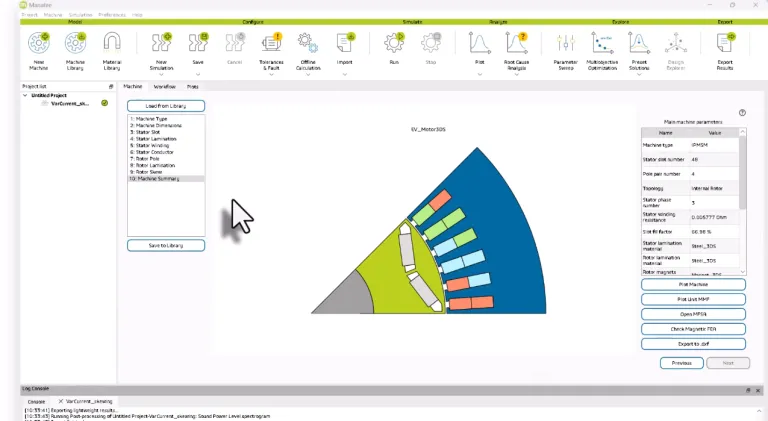Select VarCurrent_sk... simulation in project list
768x421 pixels.
70,103
